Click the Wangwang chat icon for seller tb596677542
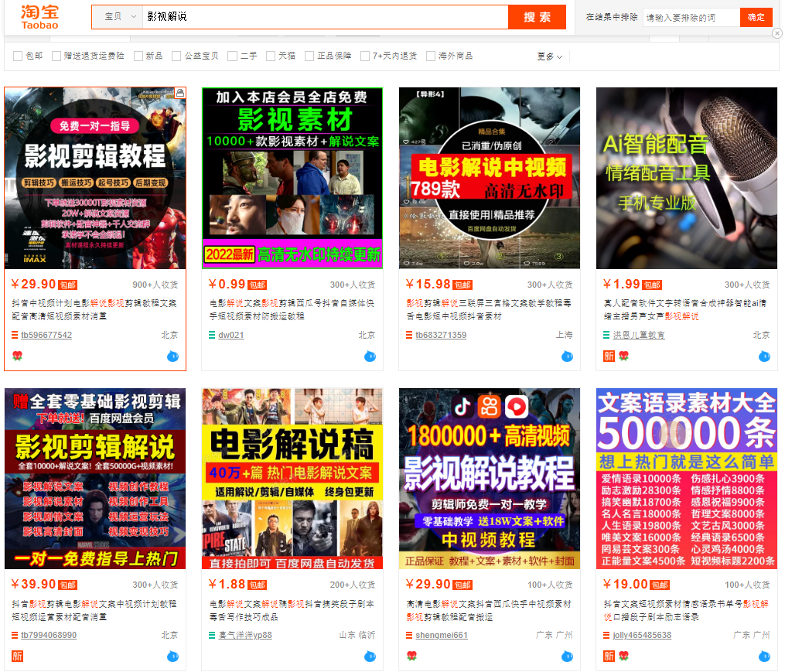This screenshot has width=785, height=672. (172, 356)
